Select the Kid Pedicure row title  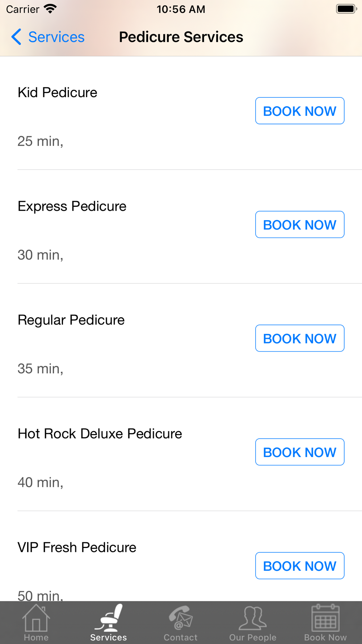(58, 93)
